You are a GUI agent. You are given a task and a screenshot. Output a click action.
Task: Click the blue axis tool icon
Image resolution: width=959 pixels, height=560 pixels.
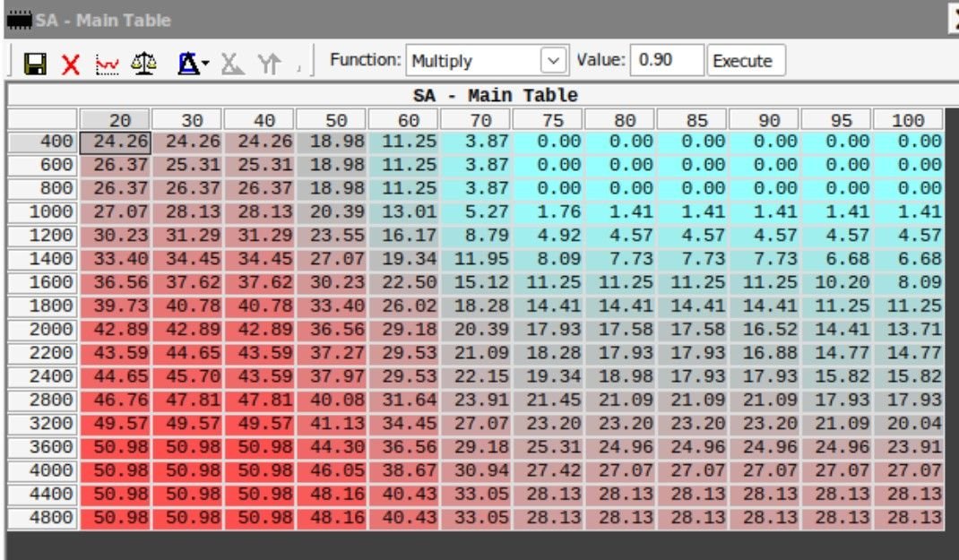click(x=187, y=63)
